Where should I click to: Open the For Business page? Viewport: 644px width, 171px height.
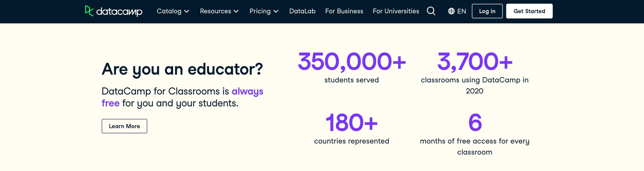tap(344, 11)
